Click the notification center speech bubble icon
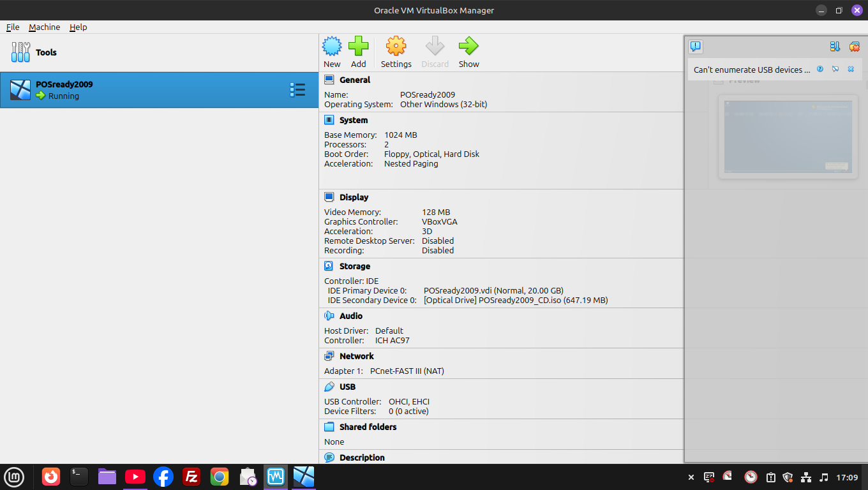The width and height of the screenshot is (868, 490). coord(696,47)
